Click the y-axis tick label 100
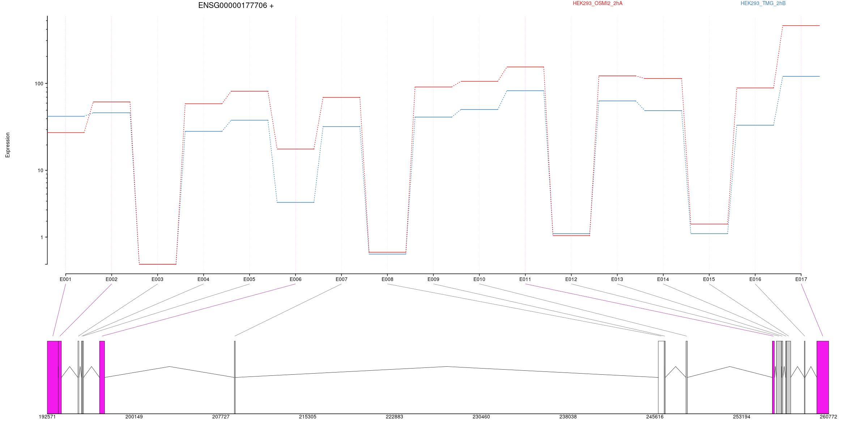 tap(39, 84)
